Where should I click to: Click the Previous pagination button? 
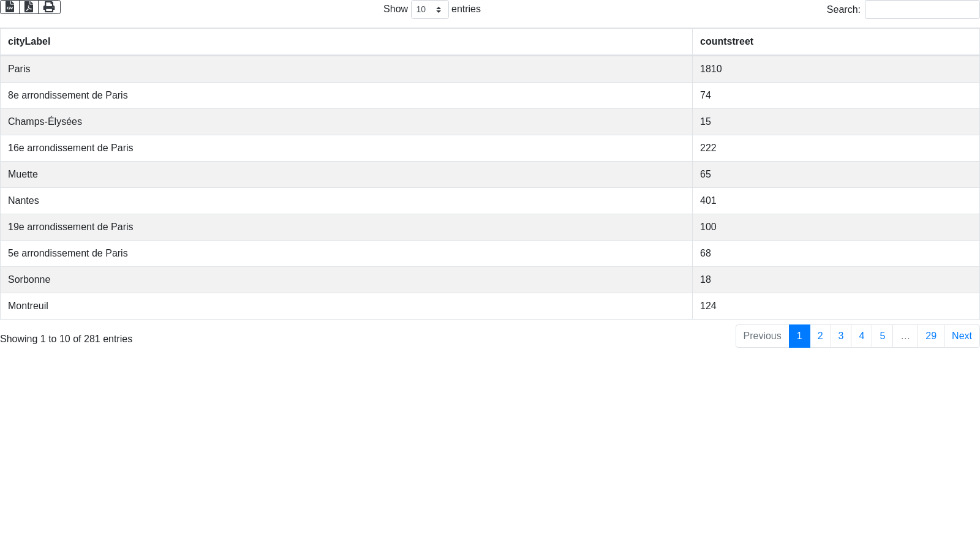tap(762, 336)
